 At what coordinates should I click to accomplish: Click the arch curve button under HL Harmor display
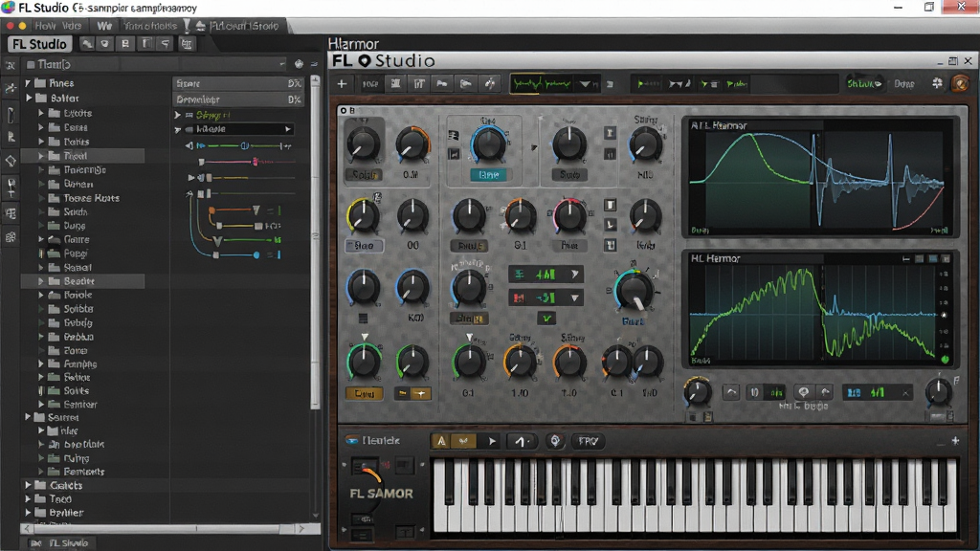pyautogui.click(x=730, y=392)
